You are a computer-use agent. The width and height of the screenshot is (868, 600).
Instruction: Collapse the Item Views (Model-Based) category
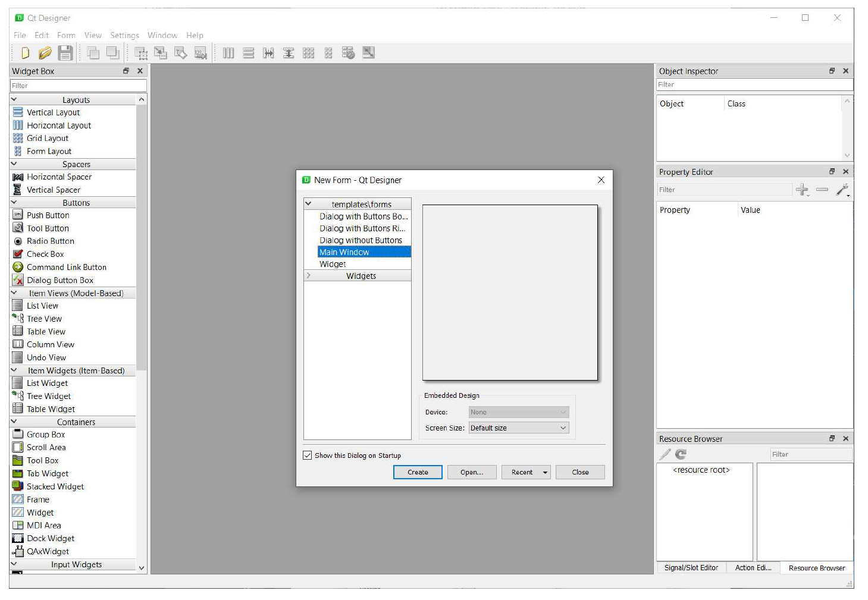click(x=14, y=293)
